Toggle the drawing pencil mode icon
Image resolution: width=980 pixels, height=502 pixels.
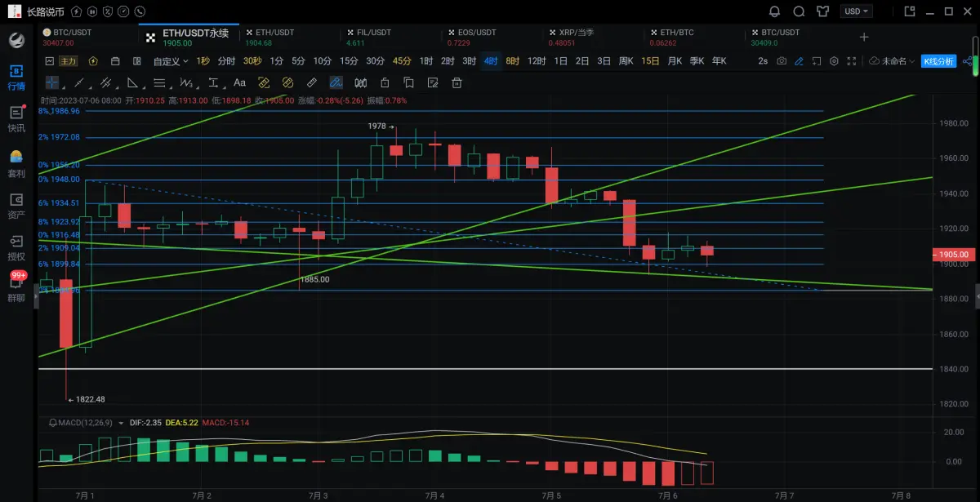click(x=800, y=61)
